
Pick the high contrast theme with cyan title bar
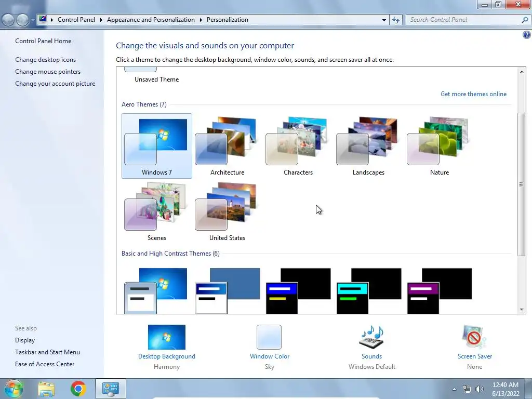[369, 291]
